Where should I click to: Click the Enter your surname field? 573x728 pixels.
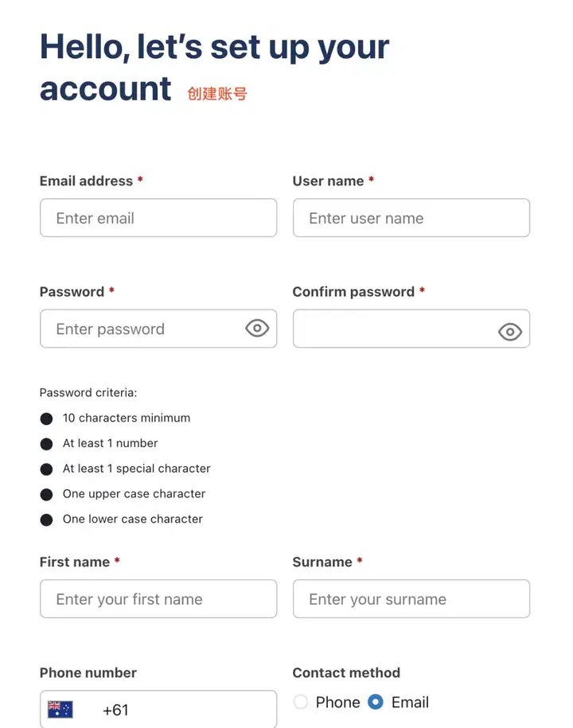pyautogui.click(x=411, y=598)
